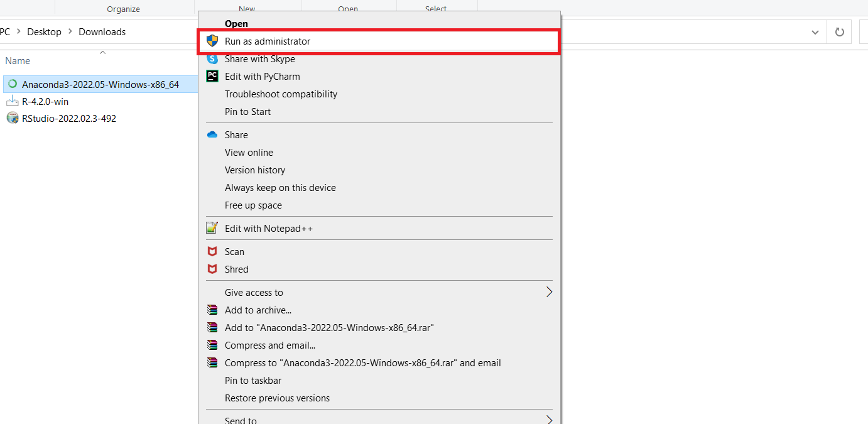Screen dimensions: 868x424
Task: Choose Always keep on this device
Action: tap(280, 188)
